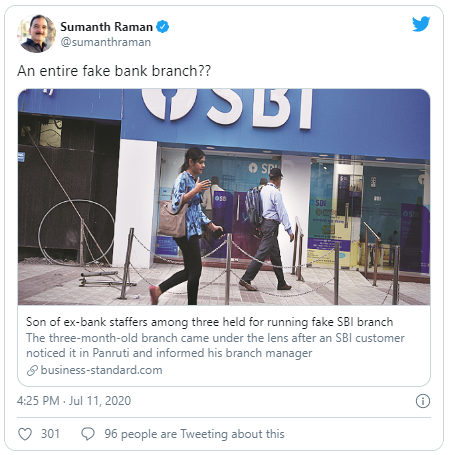Click the blue verified badge icon
450x455 pixels.
tap(162, 27)
